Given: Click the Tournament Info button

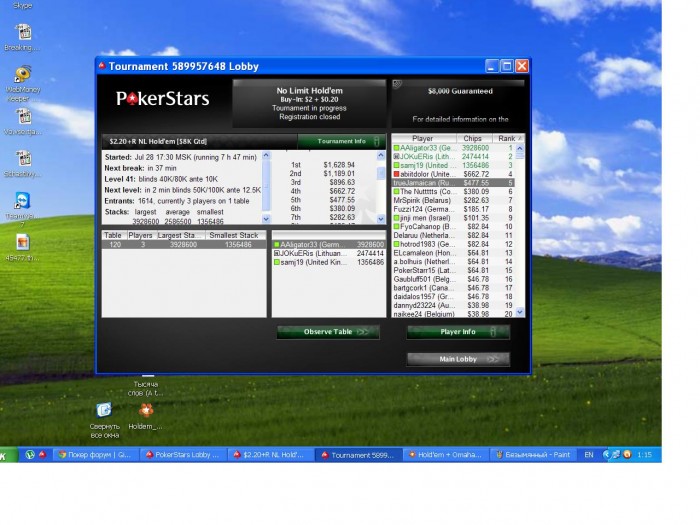Looking at the screenshot, I should coord(342,142).
